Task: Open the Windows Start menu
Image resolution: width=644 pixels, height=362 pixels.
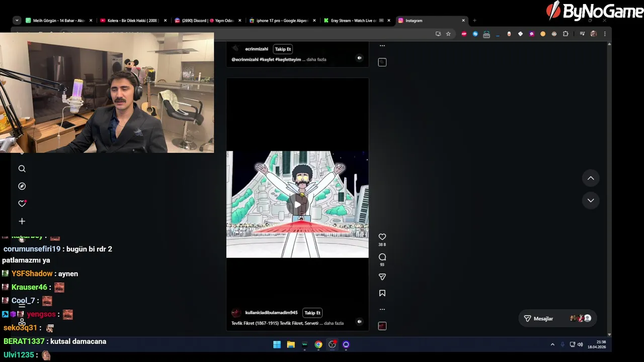Action: [x=277, y=344]
